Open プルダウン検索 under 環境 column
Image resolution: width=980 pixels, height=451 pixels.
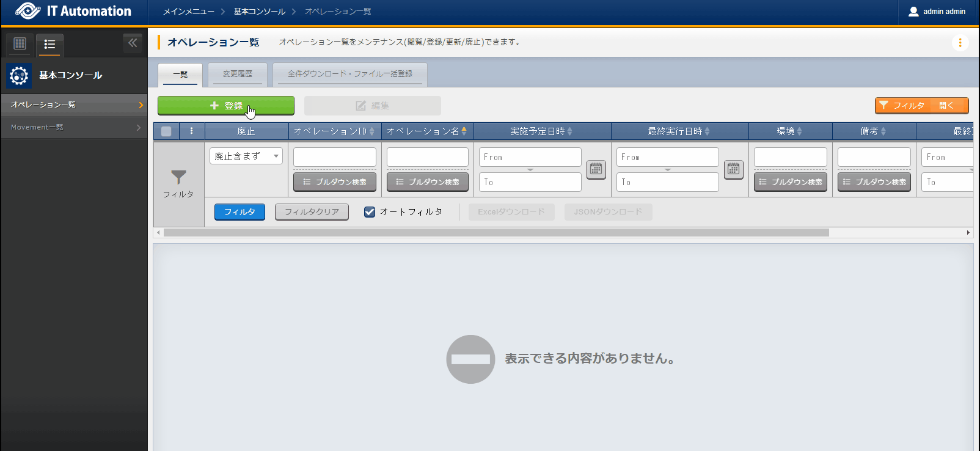click(x=790, y=182)
